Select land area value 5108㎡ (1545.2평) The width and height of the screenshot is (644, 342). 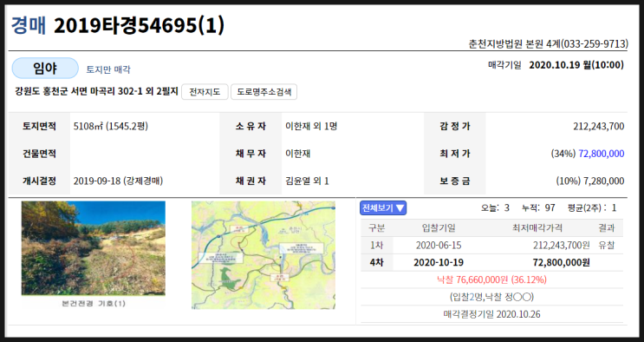coord(110,126)
